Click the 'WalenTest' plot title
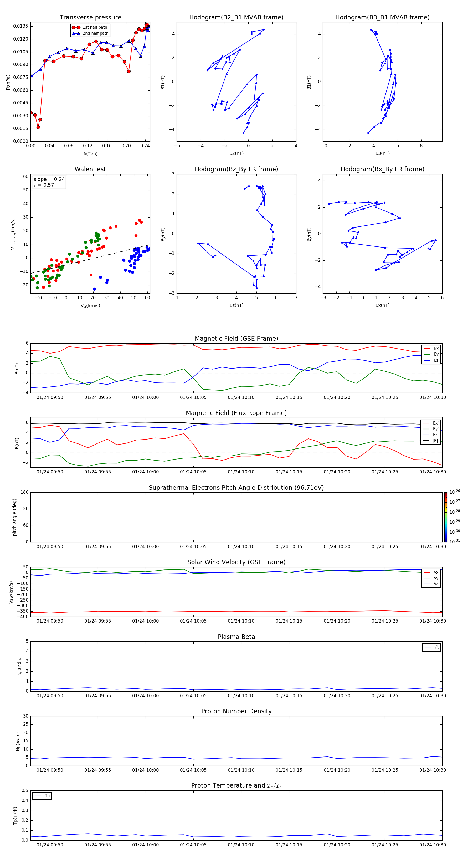 coord(90,169)
